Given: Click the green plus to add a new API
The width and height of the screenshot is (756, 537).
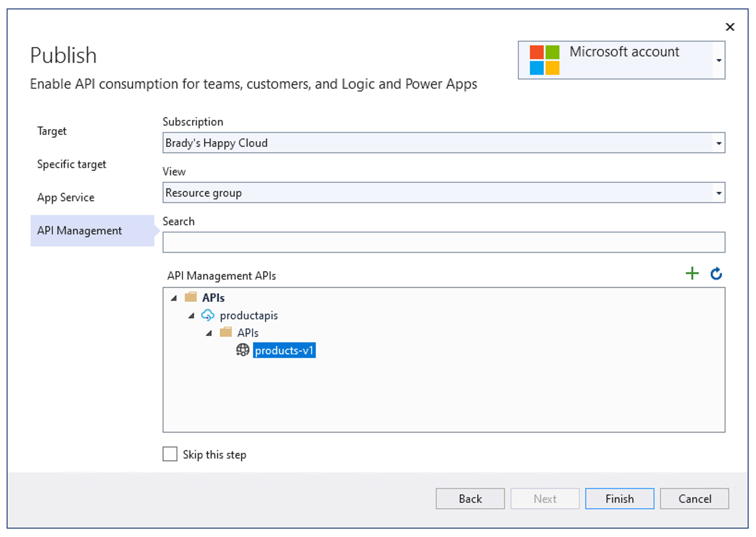Looking at the screenshot, I should point(692,273).
